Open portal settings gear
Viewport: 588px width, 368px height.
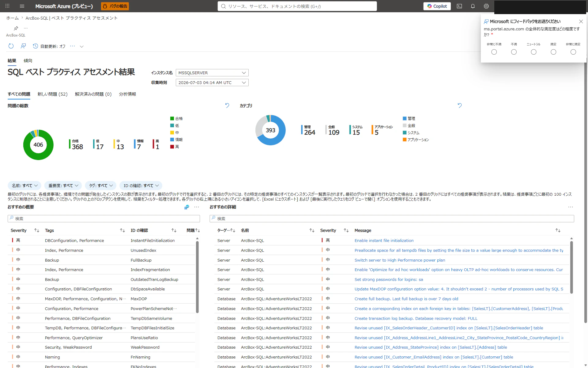486,6
